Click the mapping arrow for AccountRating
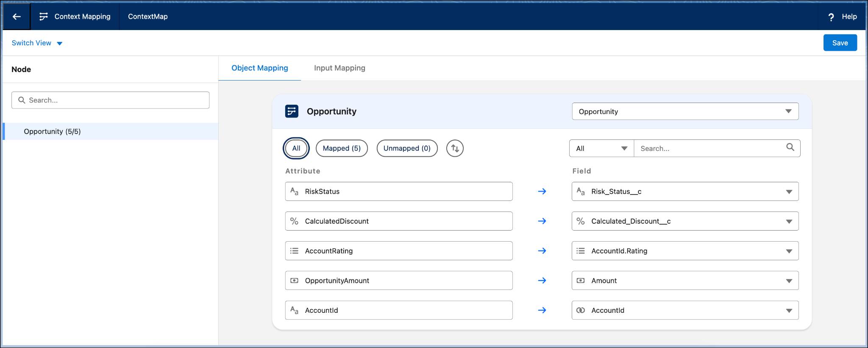868x348 pixels. click(542, 251)
